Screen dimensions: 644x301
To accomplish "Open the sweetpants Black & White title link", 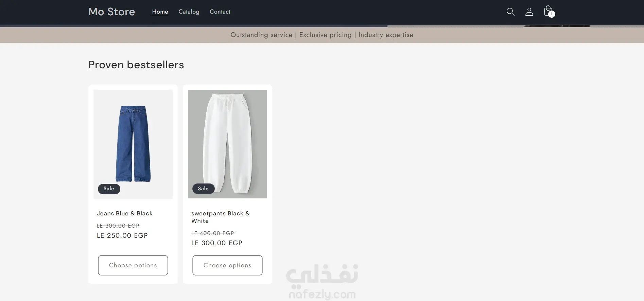I will tap(221, 217).
